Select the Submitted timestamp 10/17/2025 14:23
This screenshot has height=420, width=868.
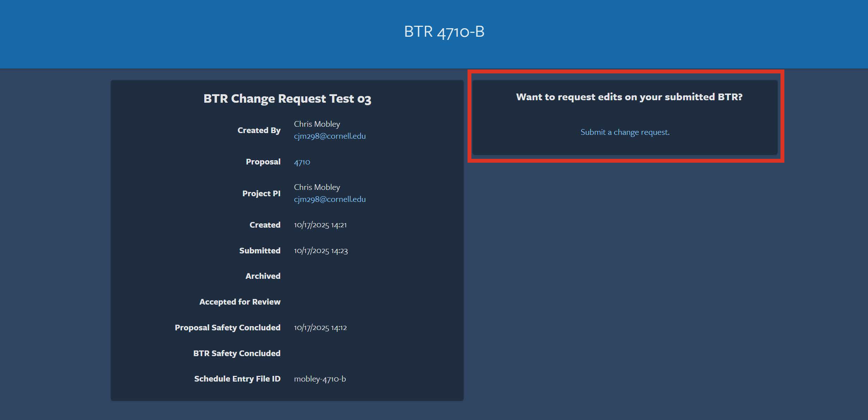pyautogui.click(x=320, y=251)
